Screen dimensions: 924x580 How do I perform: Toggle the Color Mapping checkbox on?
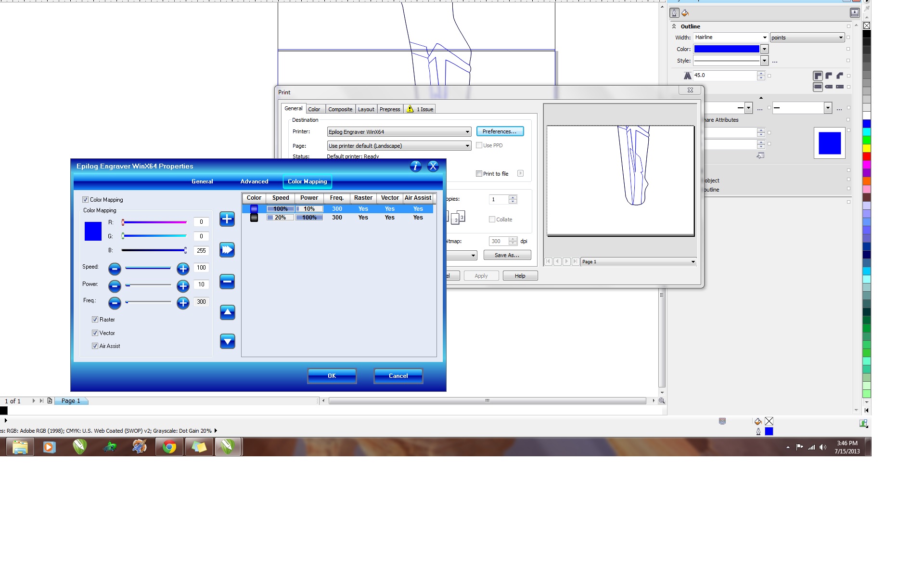86,199
